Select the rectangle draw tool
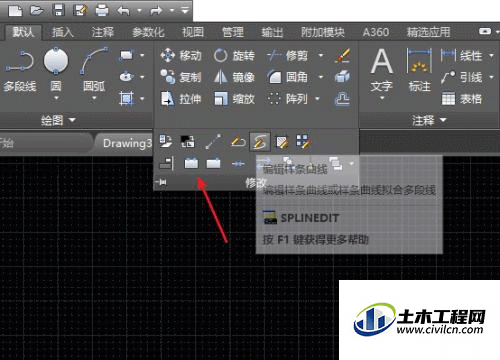The width and height of the screenshot is (500, 360). point(126,55)
